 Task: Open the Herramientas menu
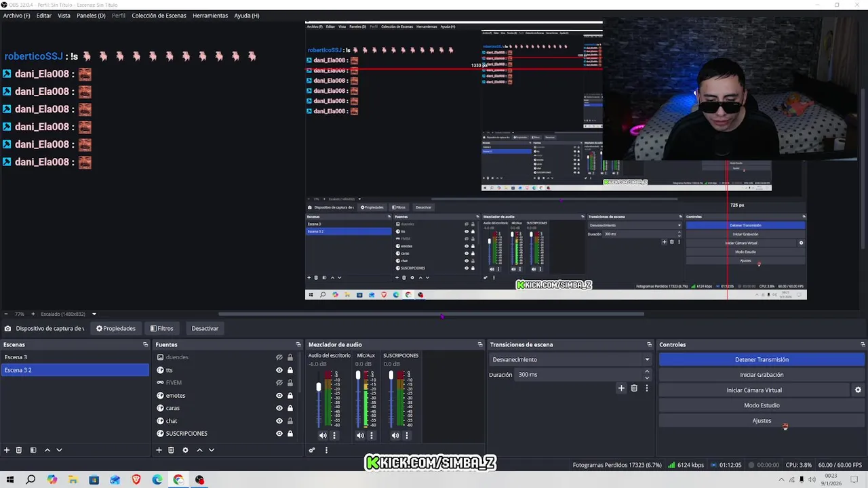[210, 16]
